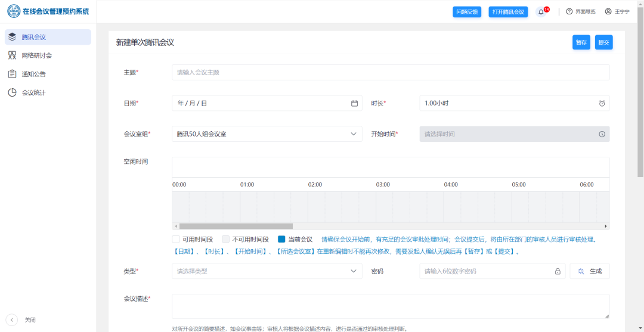Click the timeline scrollbar left arrow
Screen dimensions: 644x332
tap(176, 226)
